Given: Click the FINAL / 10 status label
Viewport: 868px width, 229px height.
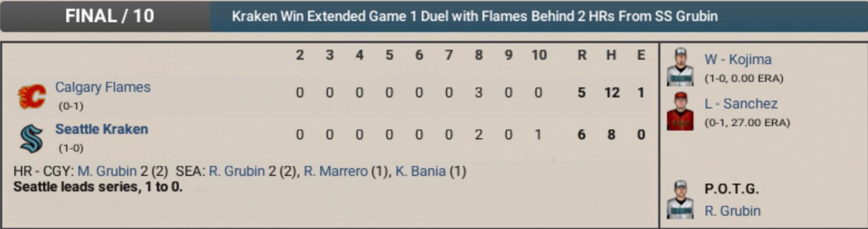Looking at the screenshot, I should 109,16.
